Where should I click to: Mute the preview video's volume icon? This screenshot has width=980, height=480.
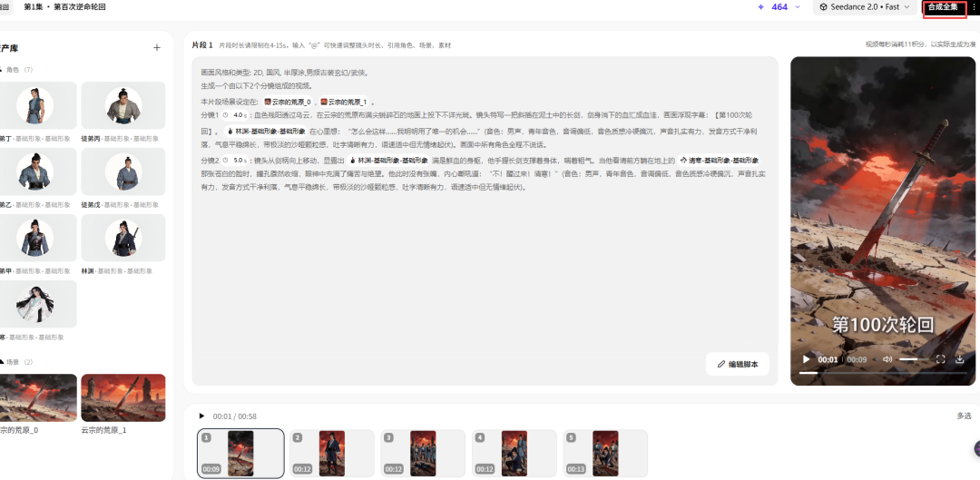(887, 359)
